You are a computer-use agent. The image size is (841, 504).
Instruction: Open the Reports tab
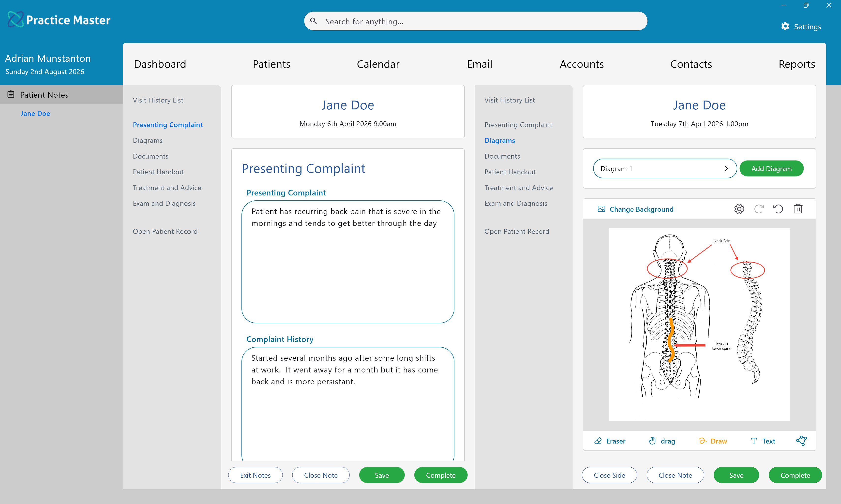pos(796,64)
